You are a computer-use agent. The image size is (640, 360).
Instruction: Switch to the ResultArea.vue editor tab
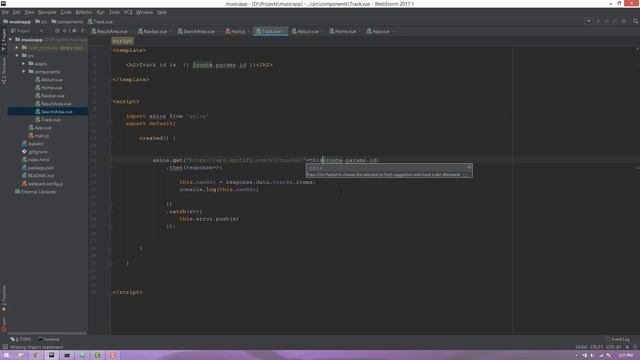tap(111, 31)
